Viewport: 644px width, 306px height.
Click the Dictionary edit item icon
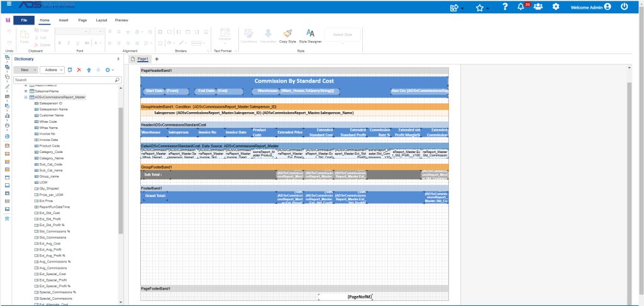[70, 70]
